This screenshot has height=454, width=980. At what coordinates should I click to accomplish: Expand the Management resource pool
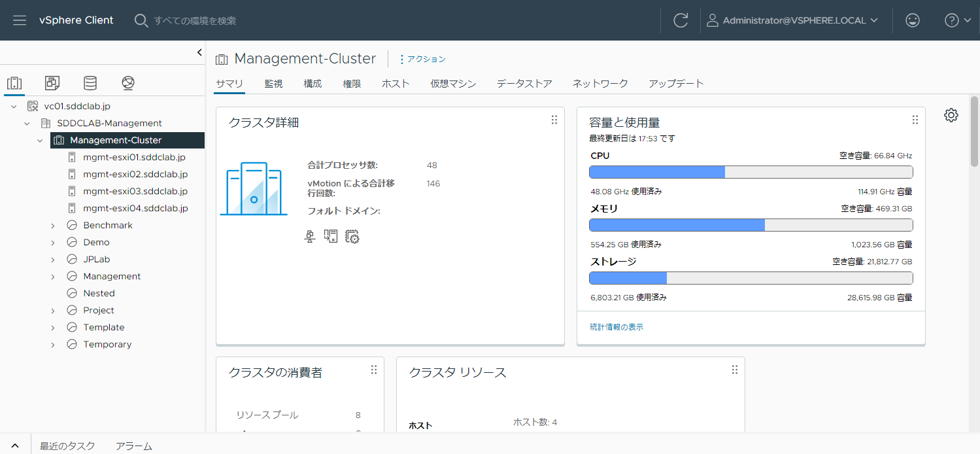click(53, 276)
